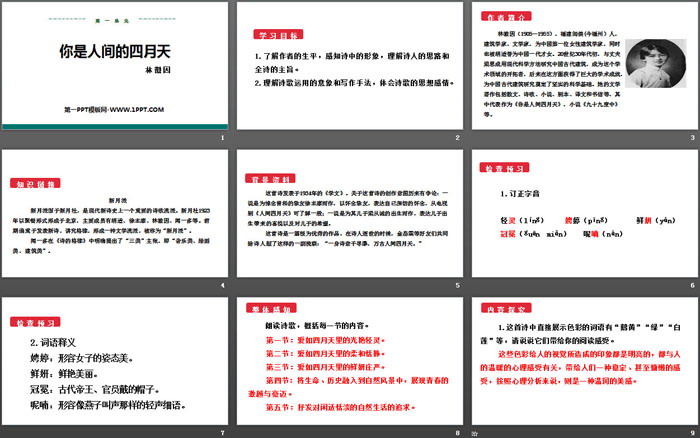
Task: Select slide 9 with the 内容探究 heading
Action: click(x=585, y=361)
